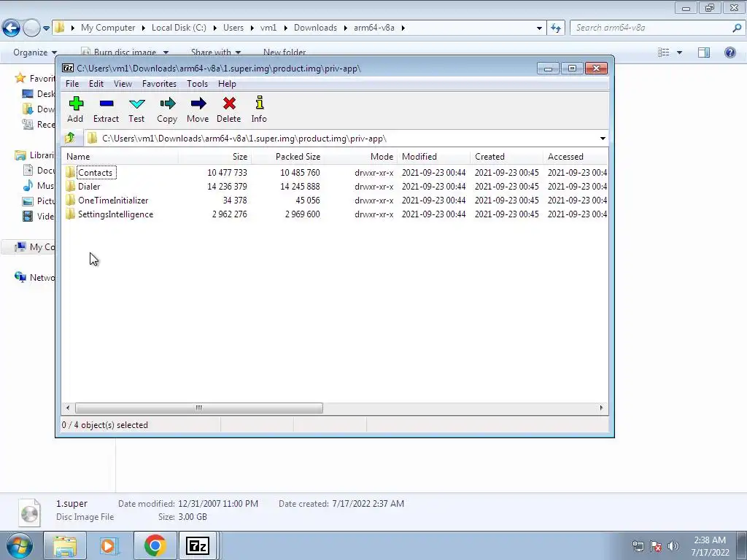Click the 7-Zip taskbar button
This screenshot has height=560, width=747.
(x=198, y=545)
